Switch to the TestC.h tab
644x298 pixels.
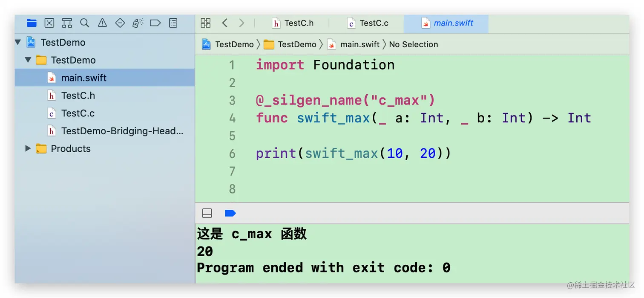click(x=293, y=23)
